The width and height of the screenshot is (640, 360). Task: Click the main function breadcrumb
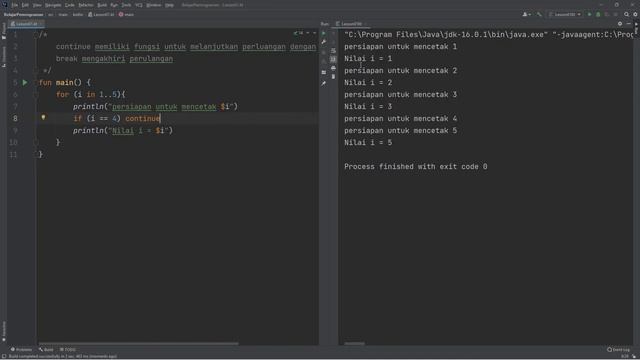coord(127,14)
